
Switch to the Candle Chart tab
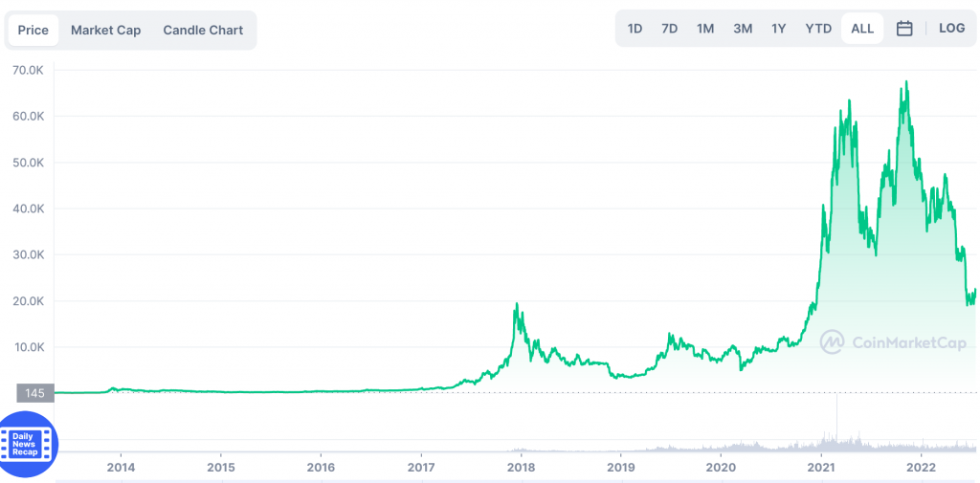point(203,31)
